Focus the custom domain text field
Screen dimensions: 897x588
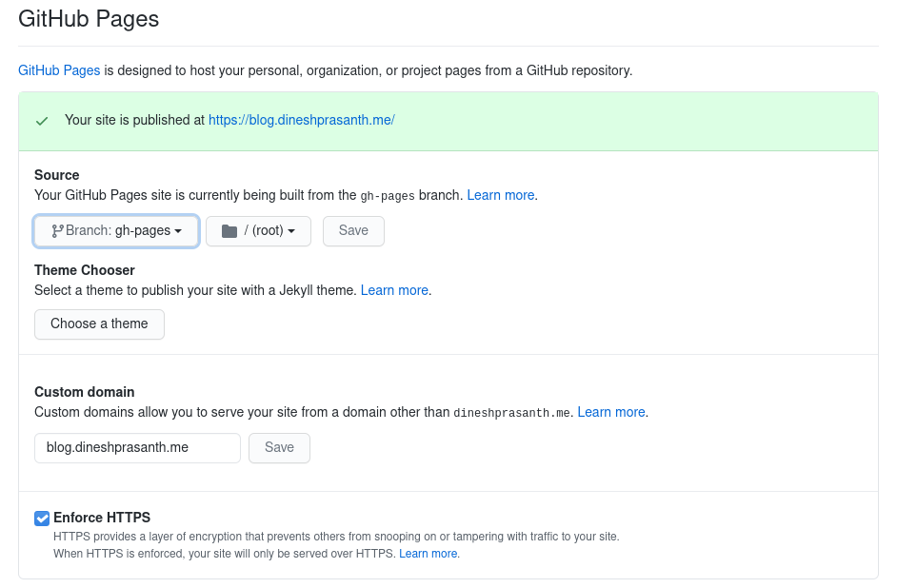coord(137,447)
